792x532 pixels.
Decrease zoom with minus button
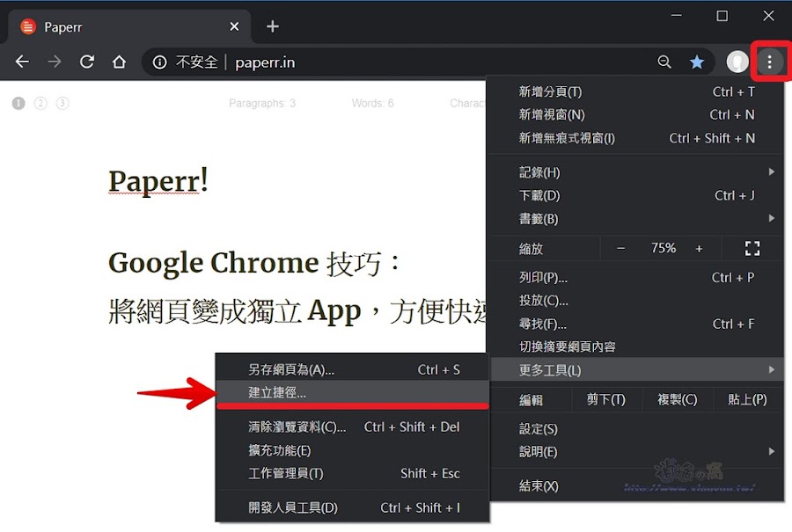click(620, 248)
